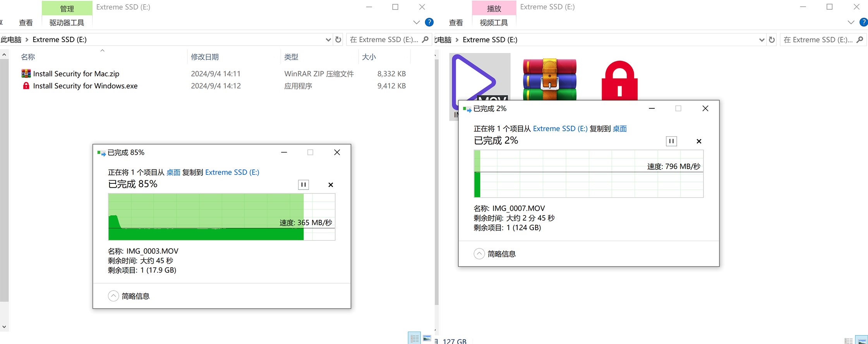This screenshot has width=868, height=344.
Task: Collapse details in the 85% copy dialog
Action: (x=113, y=296)
